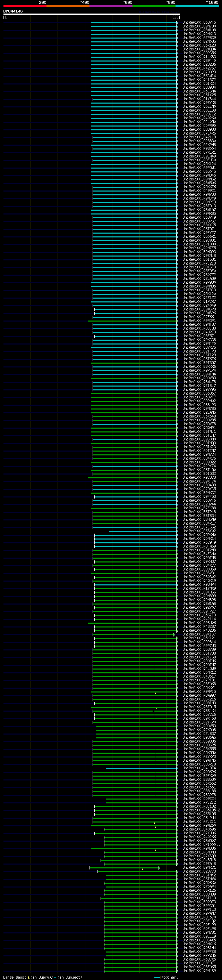222x980 pixels.
Task: Click the UniRef100_Q39440 label
Action: coord(199,61)
